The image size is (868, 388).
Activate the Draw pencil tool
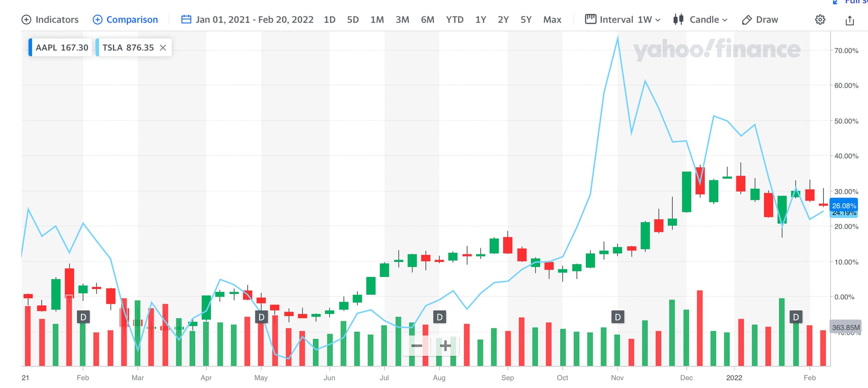pyautogui.click(x=760, y=20)
